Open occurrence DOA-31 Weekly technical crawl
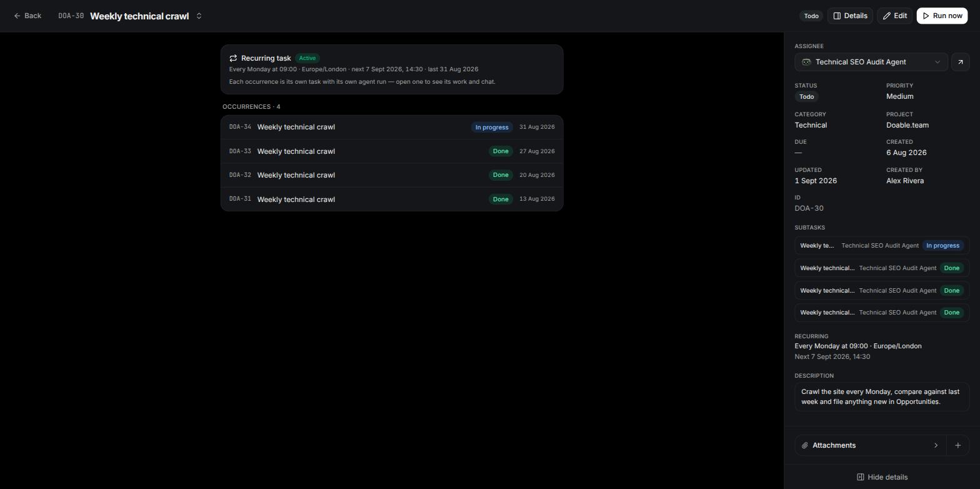The width and height of the screenshot is (980, 489). [x=392, y=199]
